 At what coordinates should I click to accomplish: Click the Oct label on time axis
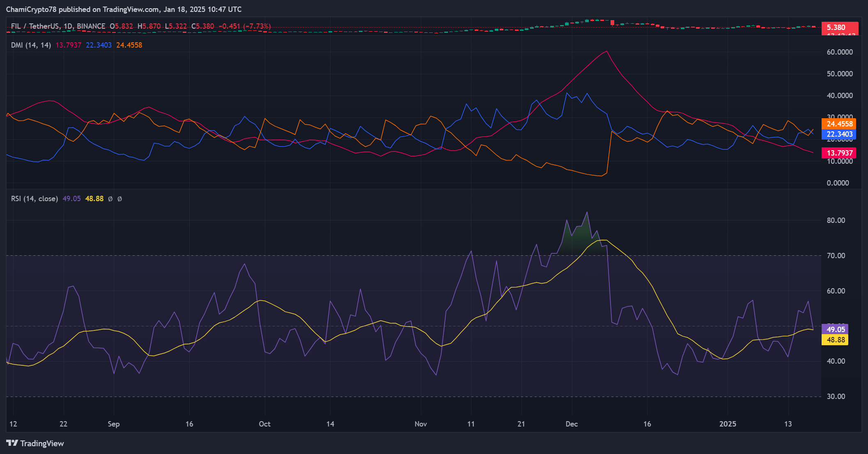(x=264, y=424)
